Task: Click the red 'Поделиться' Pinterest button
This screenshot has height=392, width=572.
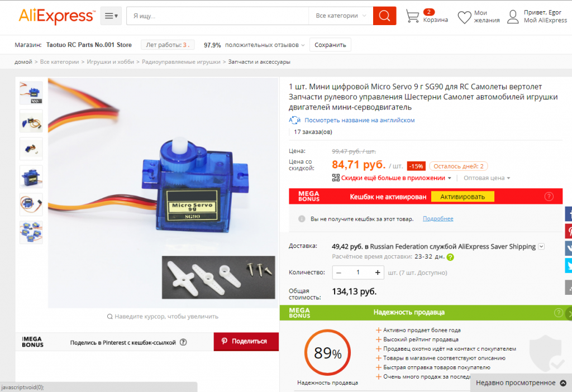Action: pos(246,341)
